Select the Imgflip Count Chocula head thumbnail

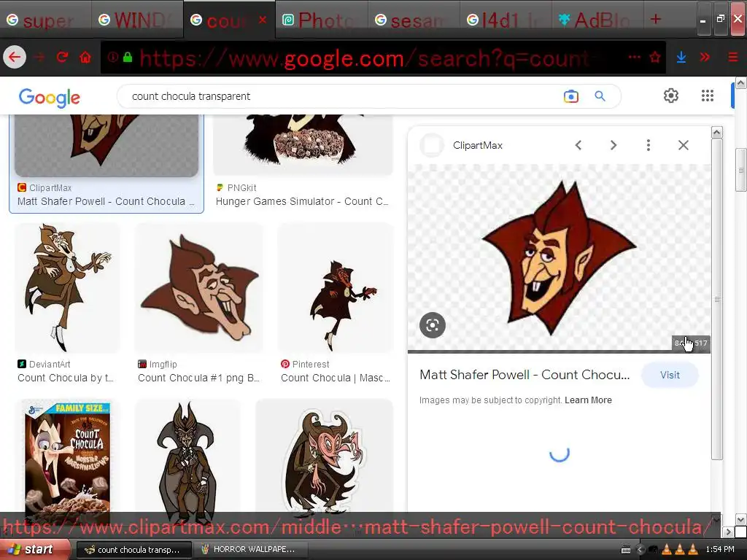click(x=199, y=287)
